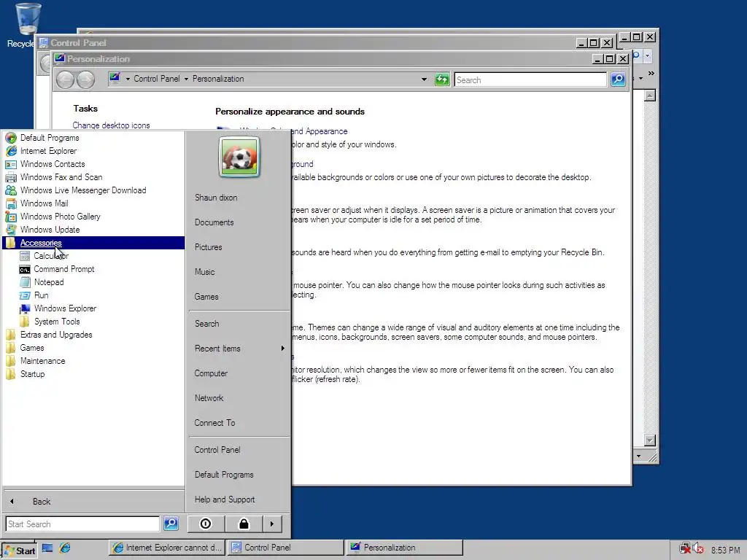
Task: Open the Run dialog entry
Action: point(41,295)
